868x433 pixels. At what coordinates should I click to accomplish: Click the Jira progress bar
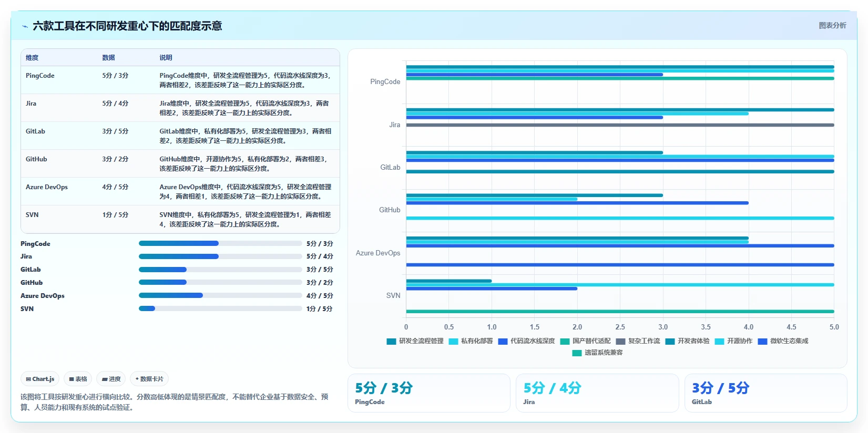220,256
